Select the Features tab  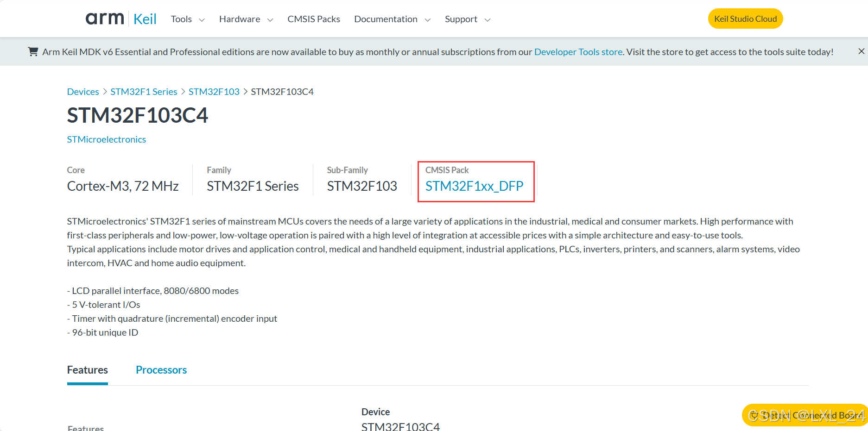[88, 370]
